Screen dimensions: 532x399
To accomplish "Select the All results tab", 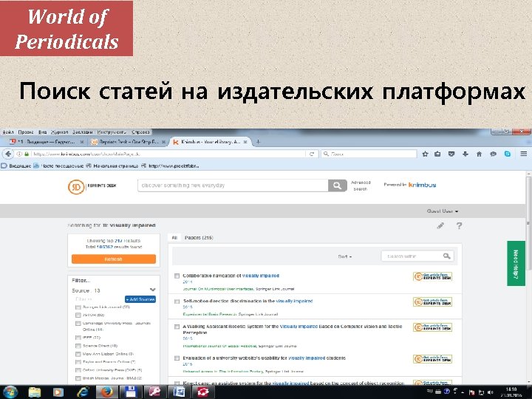I will (x=174, y=238).
